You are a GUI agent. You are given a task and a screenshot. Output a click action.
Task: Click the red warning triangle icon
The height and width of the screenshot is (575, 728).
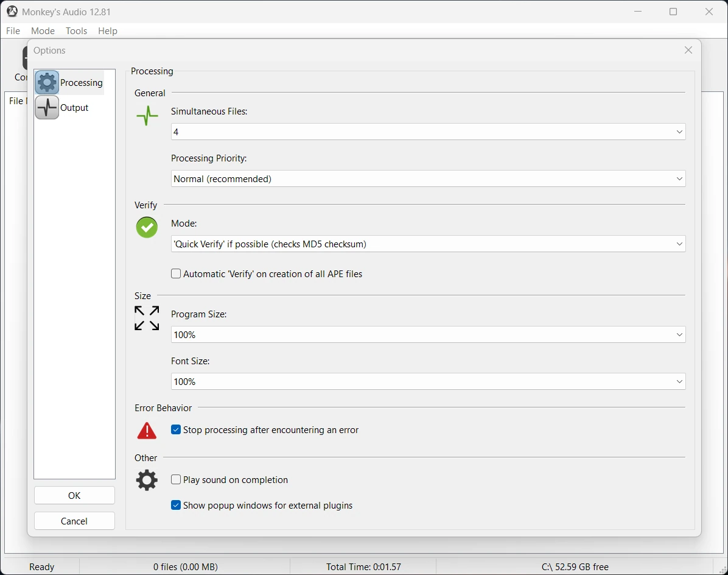tap(147, 431)
